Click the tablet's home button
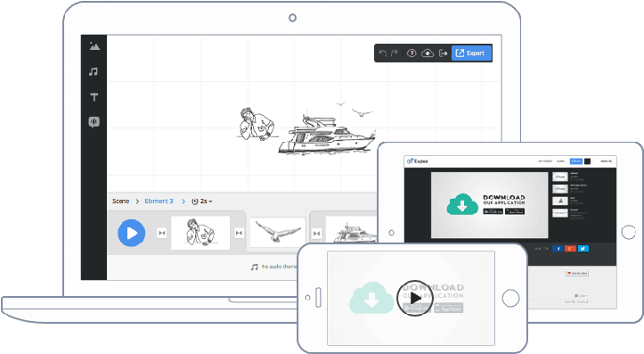 (628, 232)
